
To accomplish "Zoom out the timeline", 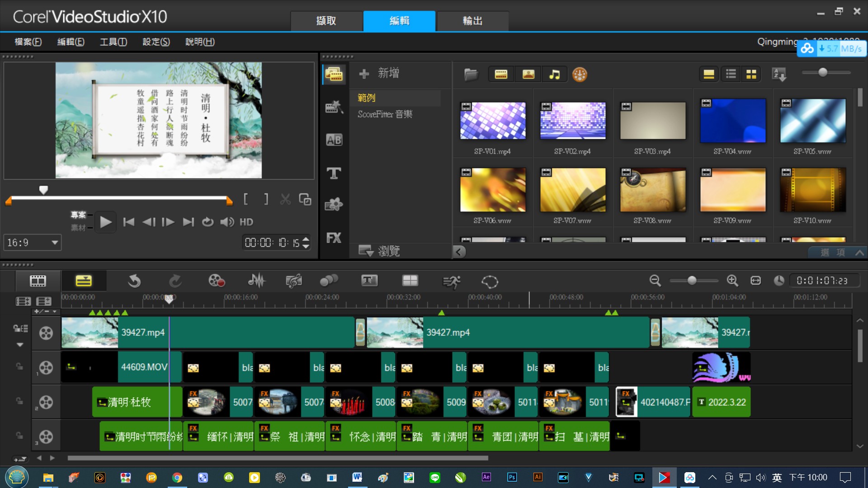I will [x=655, y=281].
